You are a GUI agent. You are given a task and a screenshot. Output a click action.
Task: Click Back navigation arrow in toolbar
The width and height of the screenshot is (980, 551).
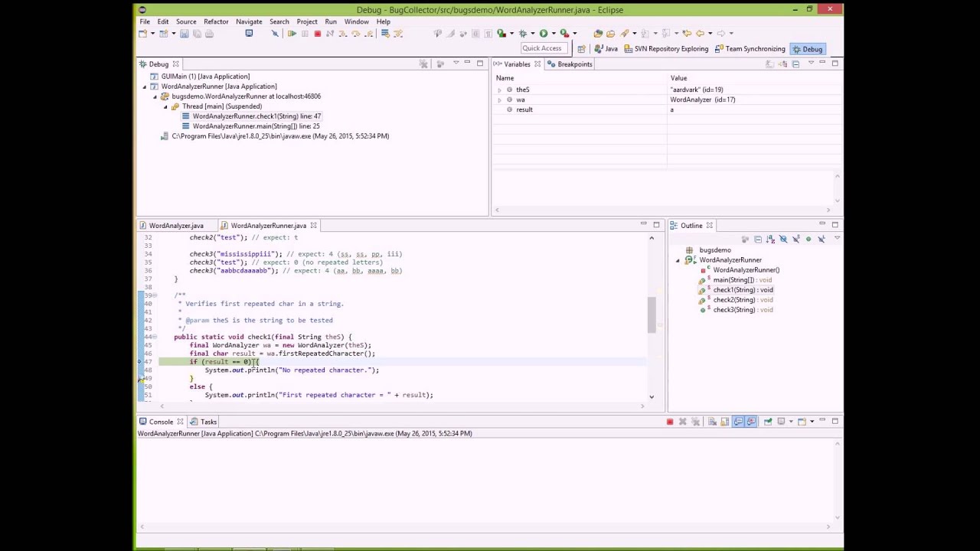click(x=701, y=33)
